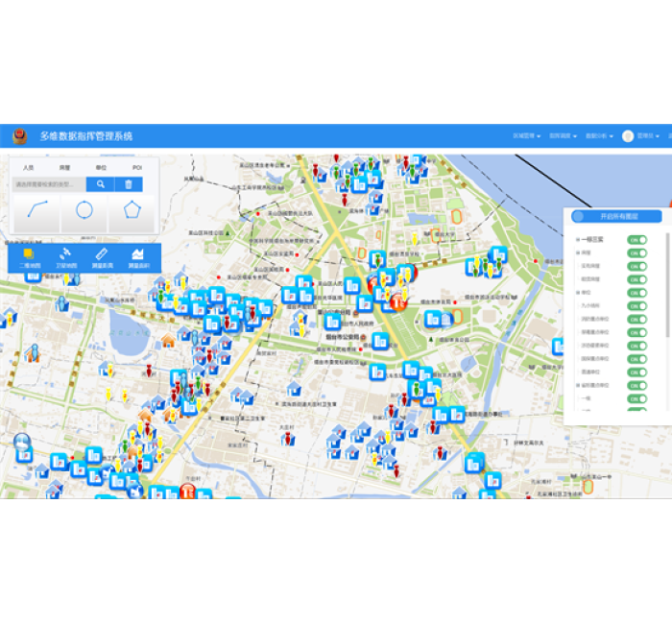
Task: Open the 区域管理 dropdown menu
Action: point(527,136)
